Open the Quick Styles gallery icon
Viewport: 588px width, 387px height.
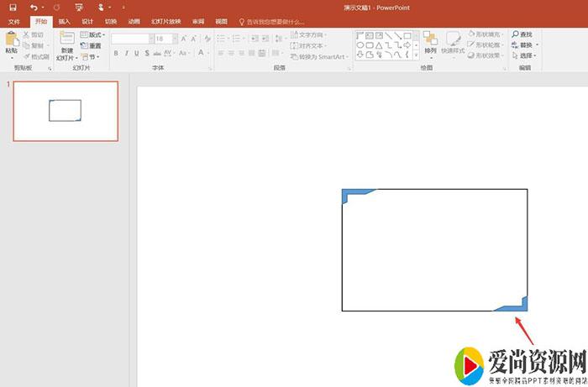(x=453, y=39)
